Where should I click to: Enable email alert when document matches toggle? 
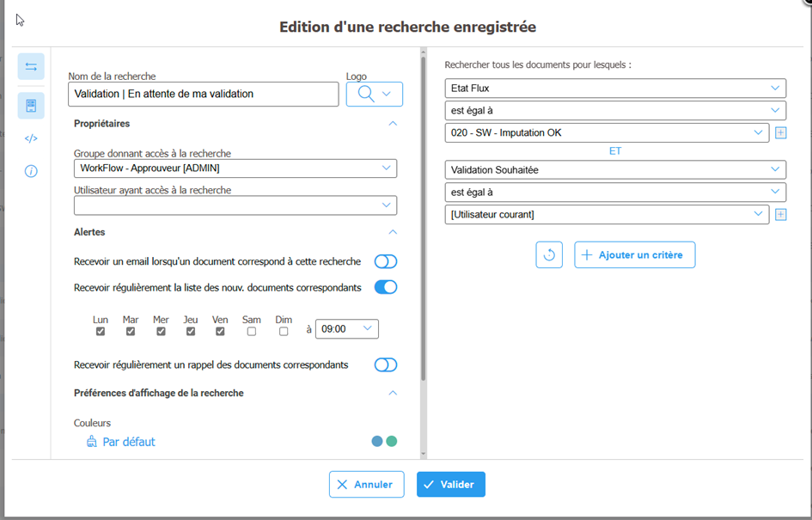[x=385, y=261]
